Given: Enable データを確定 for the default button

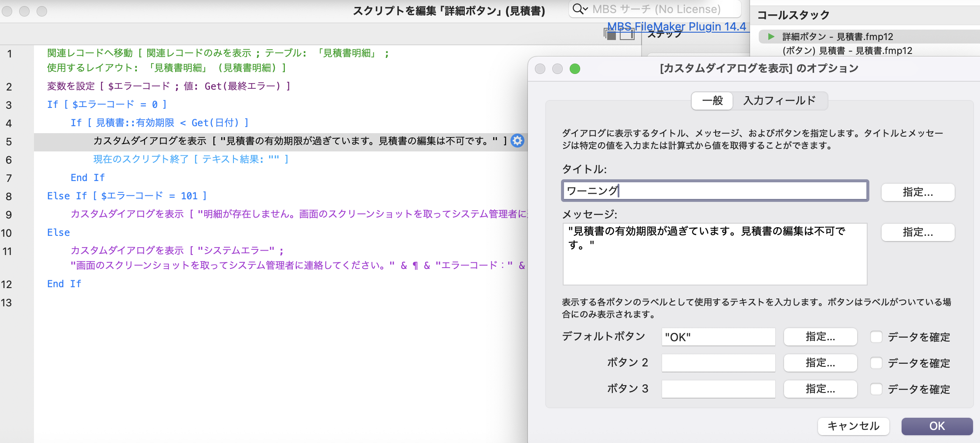Looking at the screenshot, I should tap(876, 337).
